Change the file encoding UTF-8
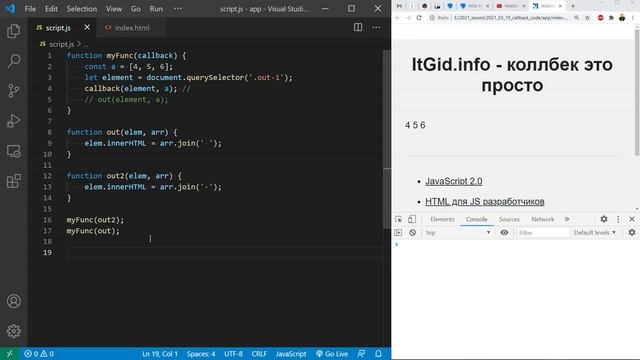Viewport: 640px width, 360px height. click(233, 353)
